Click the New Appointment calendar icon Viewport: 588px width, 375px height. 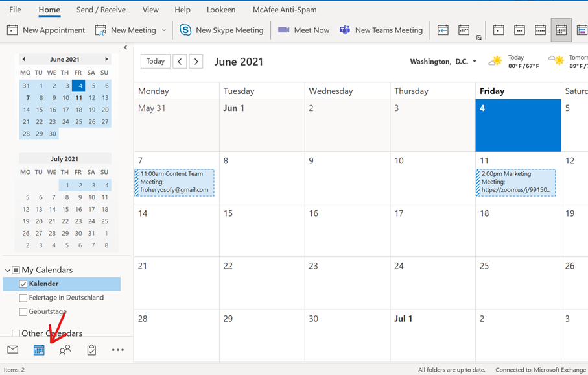point(12,30)
